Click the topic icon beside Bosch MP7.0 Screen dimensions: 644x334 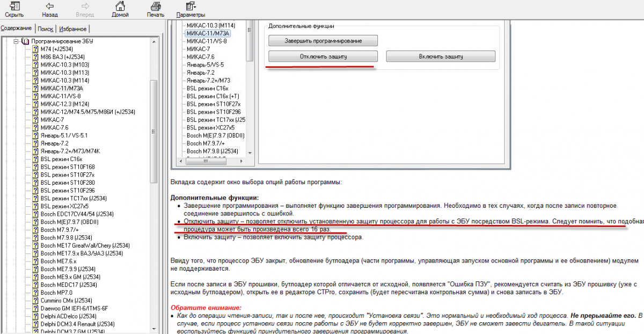(35, 293)
